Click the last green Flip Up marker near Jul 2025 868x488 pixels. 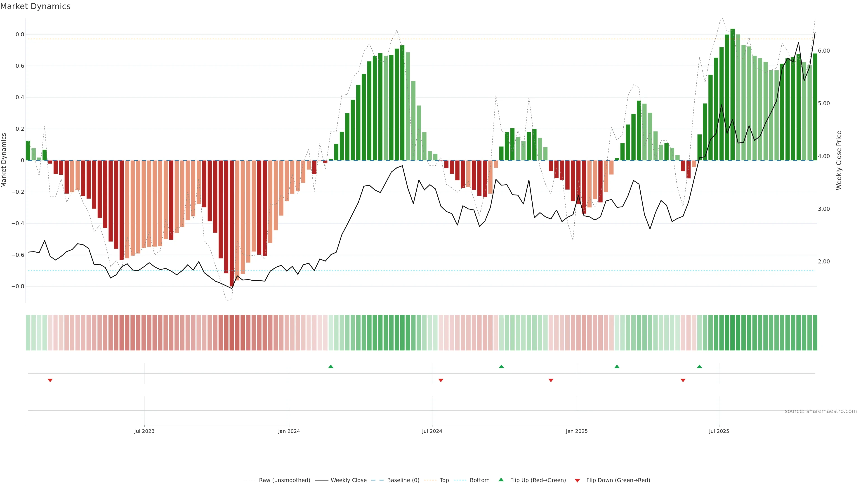coord(700,366)
